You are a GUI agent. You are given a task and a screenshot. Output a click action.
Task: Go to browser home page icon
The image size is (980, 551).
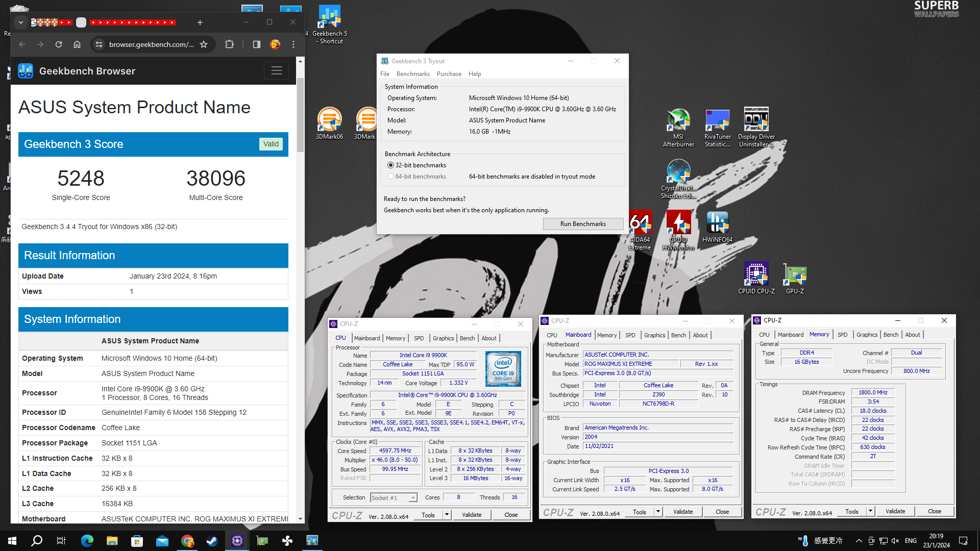77,44
